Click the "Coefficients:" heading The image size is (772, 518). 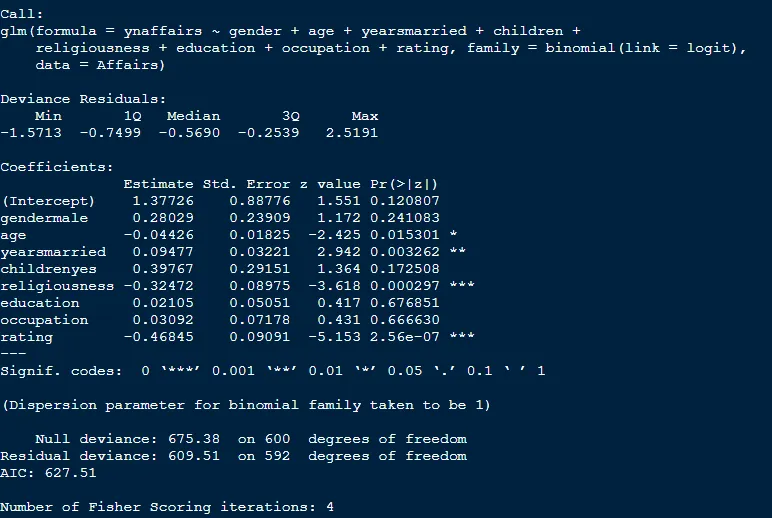click(x=58, y=167)
